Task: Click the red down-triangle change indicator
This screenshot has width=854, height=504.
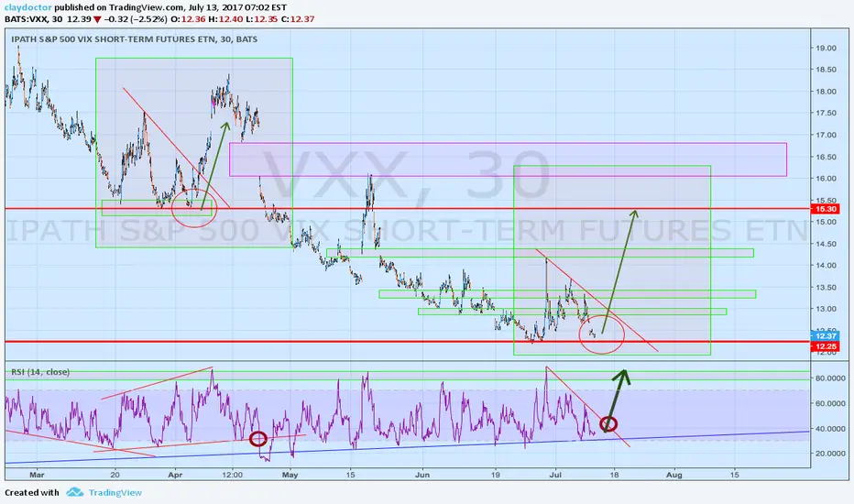Action: (97, 19)
